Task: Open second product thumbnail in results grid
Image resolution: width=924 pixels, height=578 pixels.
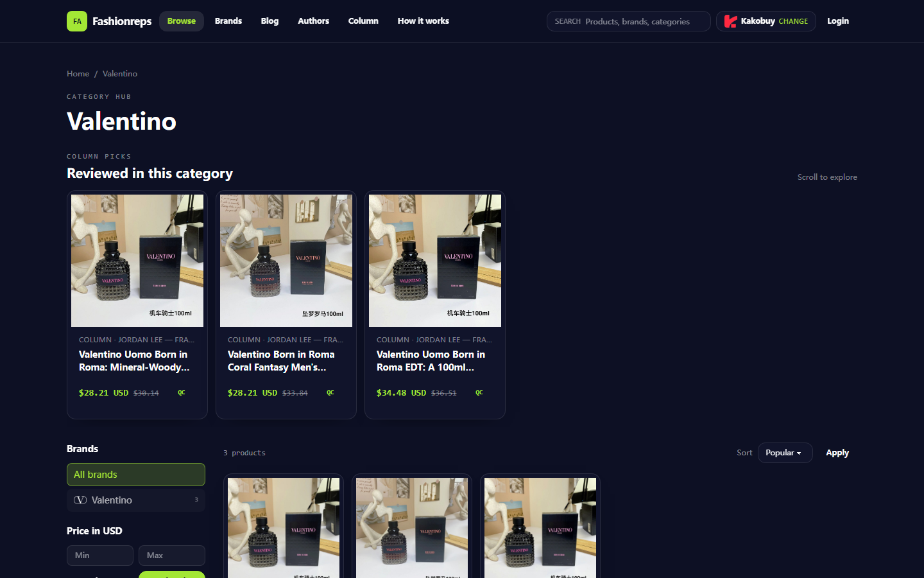Action: tap(412, 528)
